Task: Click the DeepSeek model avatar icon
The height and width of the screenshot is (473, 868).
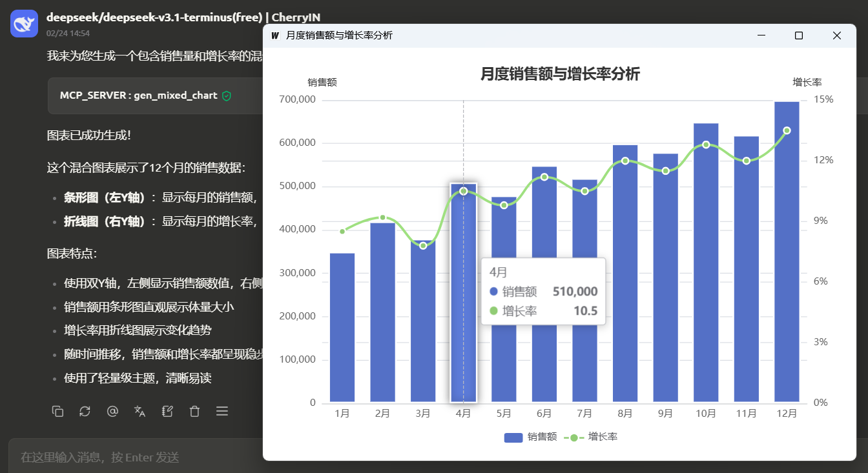Action: (25, 24)
